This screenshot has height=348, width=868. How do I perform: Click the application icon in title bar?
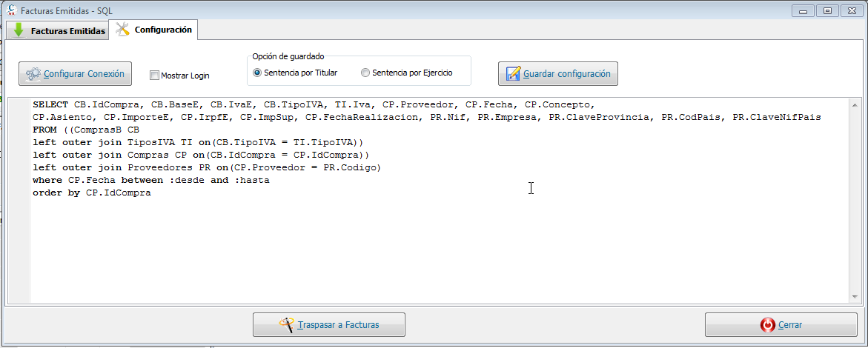point(10,10)
